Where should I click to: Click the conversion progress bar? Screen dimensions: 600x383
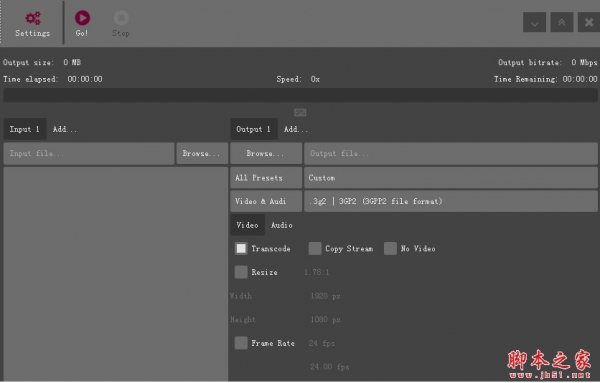(x=300, y=95)
